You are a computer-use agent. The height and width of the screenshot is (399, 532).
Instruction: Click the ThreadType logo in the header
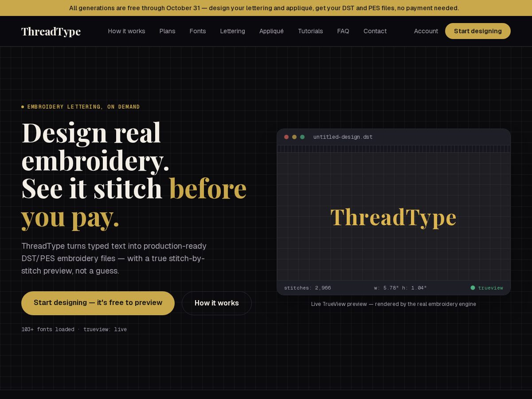click(51, 31)
